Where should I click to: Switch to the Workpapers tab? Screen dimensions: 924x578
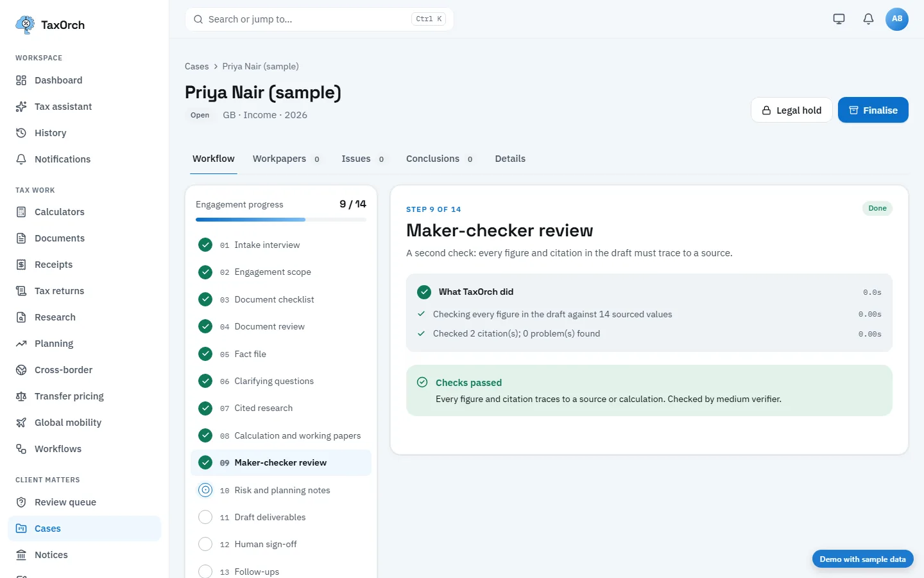[x=286, y=159]
